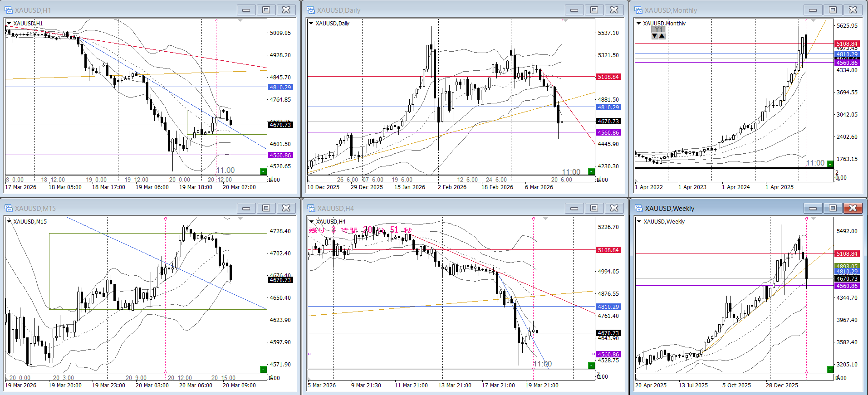Toggle the green minus box on M15 chart
The image size is (868, 395).
(x=263, y=369)
